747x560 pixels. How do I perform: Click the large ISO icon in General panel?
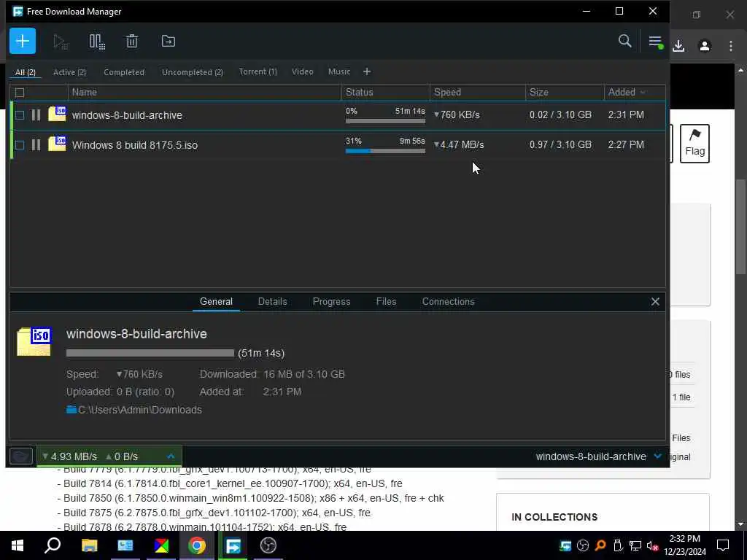34,341
